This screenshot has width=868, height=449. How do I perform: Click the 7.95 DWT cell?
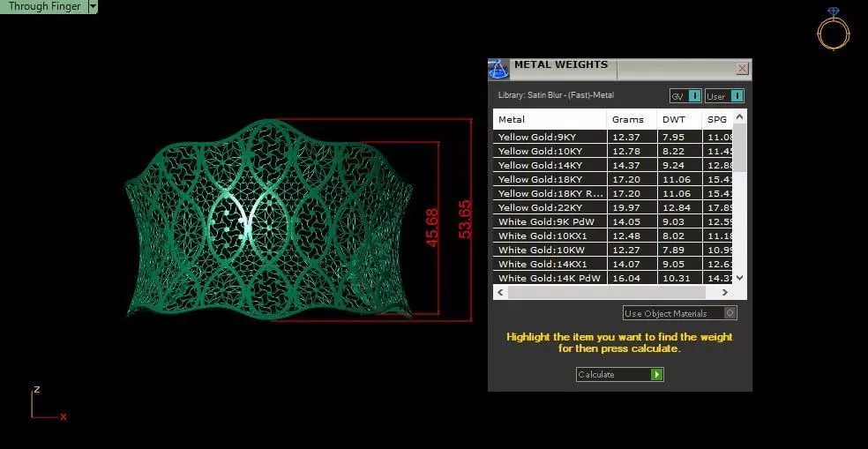click(679, 137)
